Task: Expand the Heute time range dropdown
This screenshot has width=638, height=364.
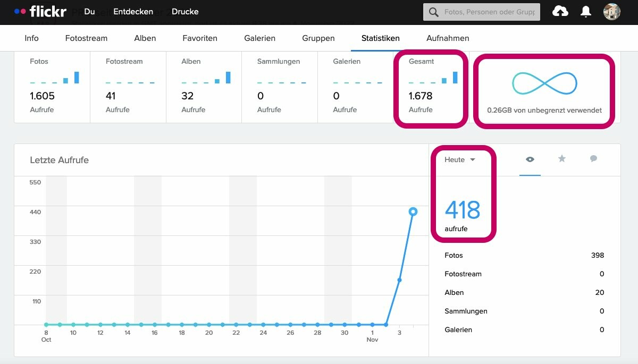Action: [x=460, y=160]
